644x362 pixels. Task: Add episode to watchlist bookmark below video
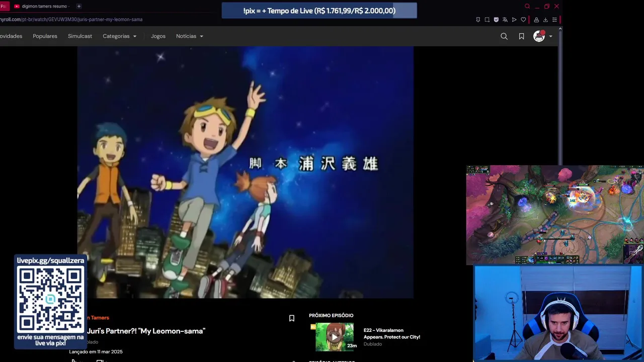291,318
